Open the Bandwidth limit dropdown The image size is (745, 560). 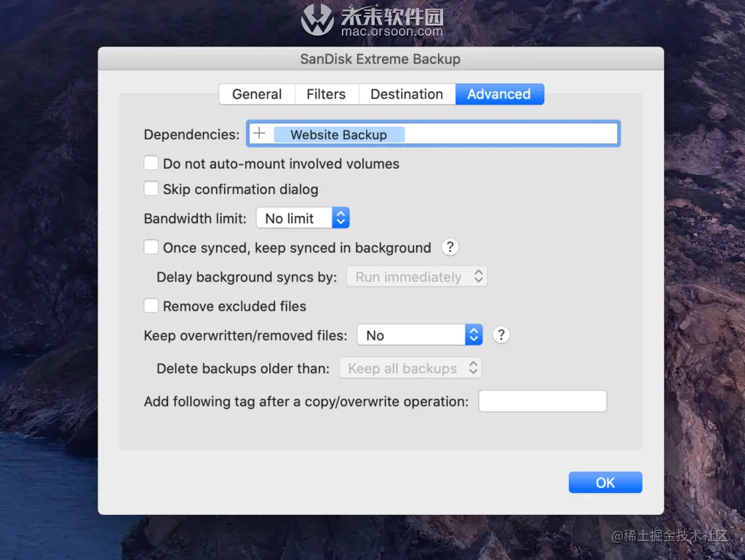pyautogui.click(x=303, y=218)
